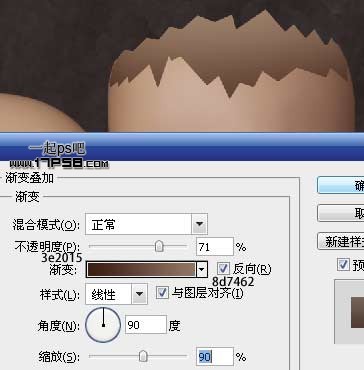Confirm with the 确定 button
The image size is (364, 370).
click(341, 185)
